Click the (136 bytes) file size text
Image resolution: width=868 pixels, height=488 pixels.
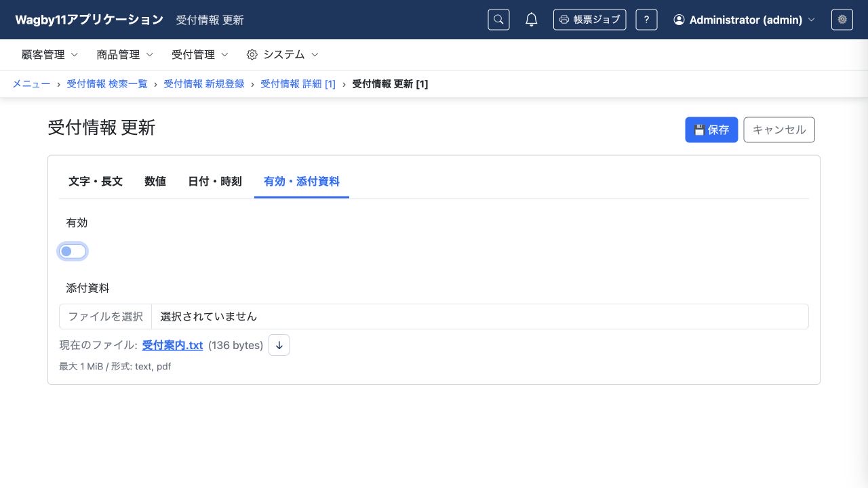pos(235,345)
